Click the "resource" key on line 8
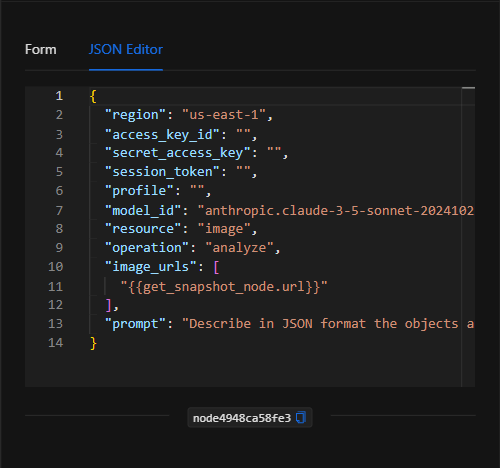500x468 pixels. (143, 229)
